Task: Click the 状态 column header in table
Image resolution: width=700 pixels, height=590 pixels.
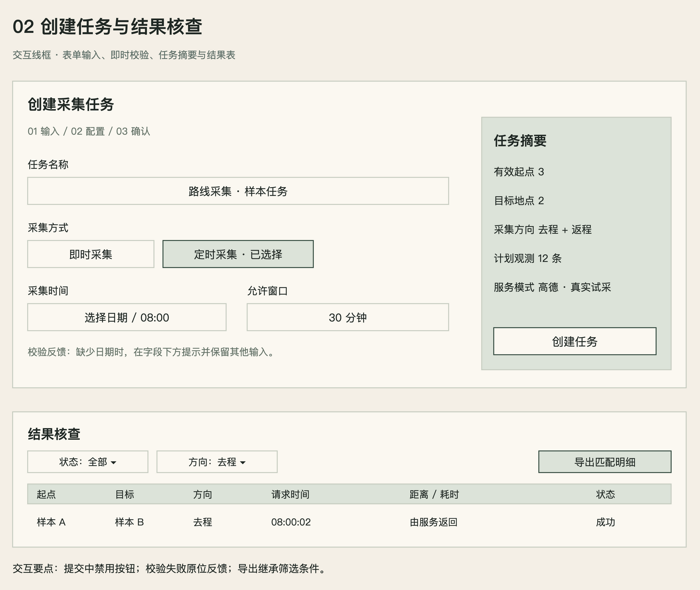Action: pyautogui.click(x=605, y=494)
